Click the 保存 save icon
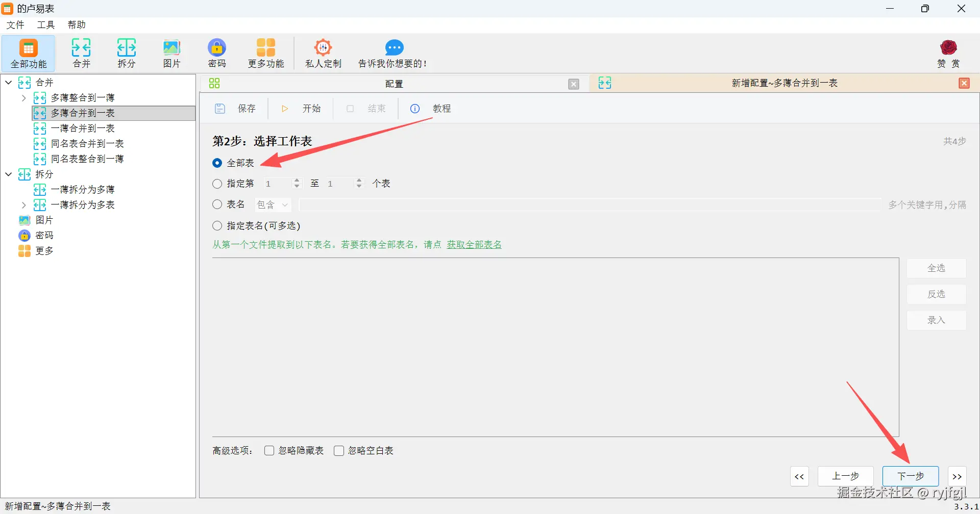980x514 pixels. point(220,109)
